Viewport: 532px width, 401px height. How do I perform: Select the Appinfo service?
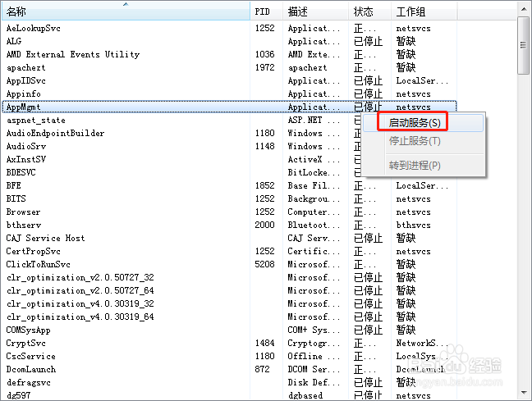point(24,93)
